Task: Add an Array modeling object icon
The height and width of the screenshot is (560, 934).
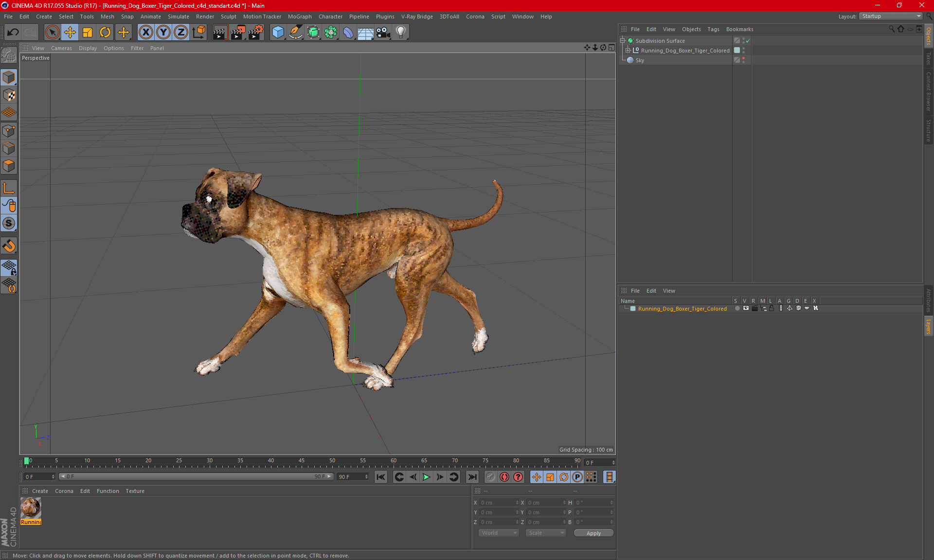Action: [x=331, y=33]
